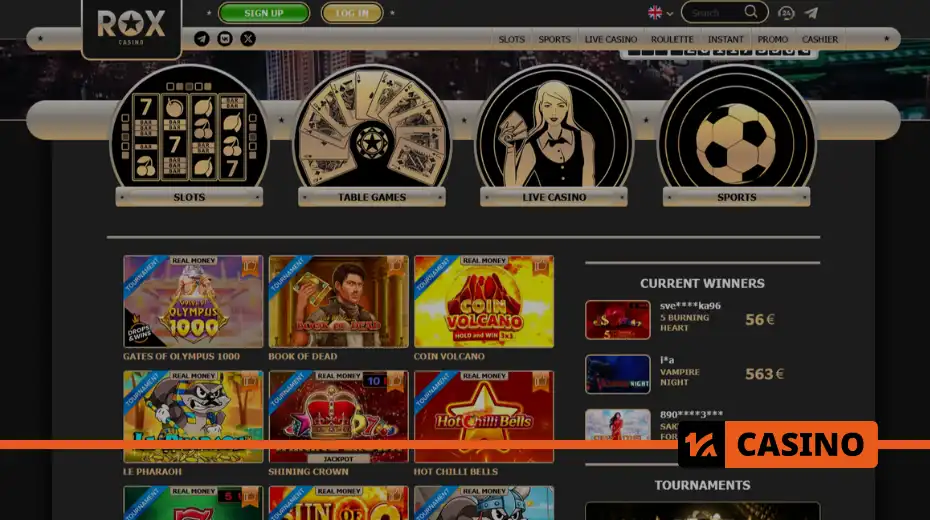Image resolution: width=930 pixels, height=520 pixels.
Task: Click the Drops & Wins badge on Gates of Olympus
Action: point(139,331)
